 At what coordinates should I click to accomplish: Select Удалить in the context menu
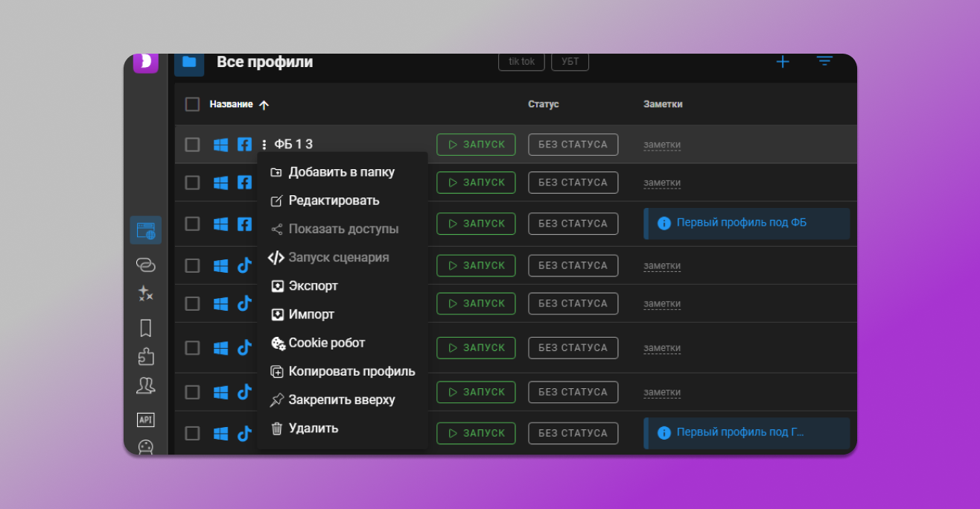pos(313,429)
